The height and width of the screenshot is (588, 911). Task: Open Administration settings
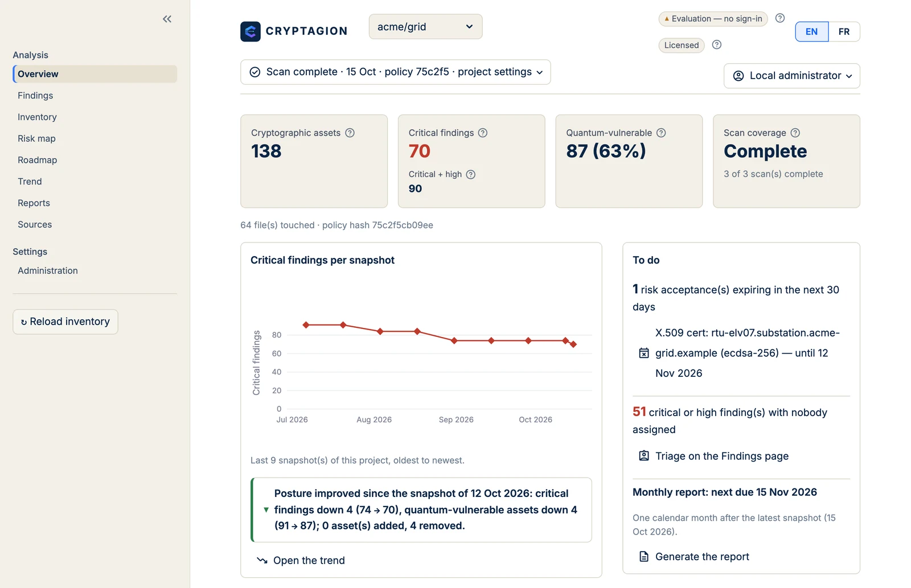[x=48, y=270]
